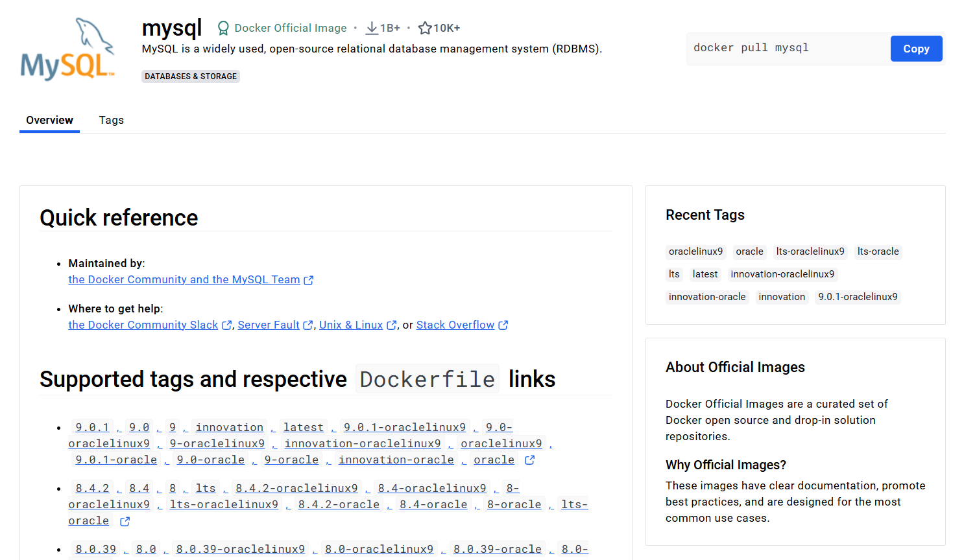Open the innovation-oraclelinux9 Dockerfile link
This screenshot has width=964, height=560.
point(363,443)
